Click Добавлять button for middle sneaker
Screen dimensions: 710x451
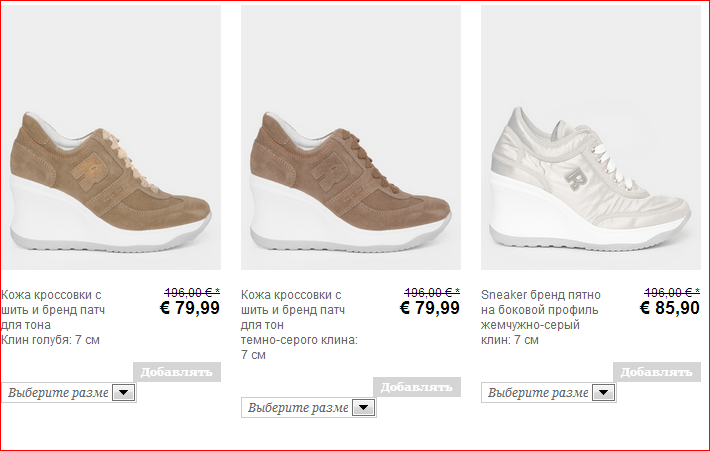coord(417,387)
